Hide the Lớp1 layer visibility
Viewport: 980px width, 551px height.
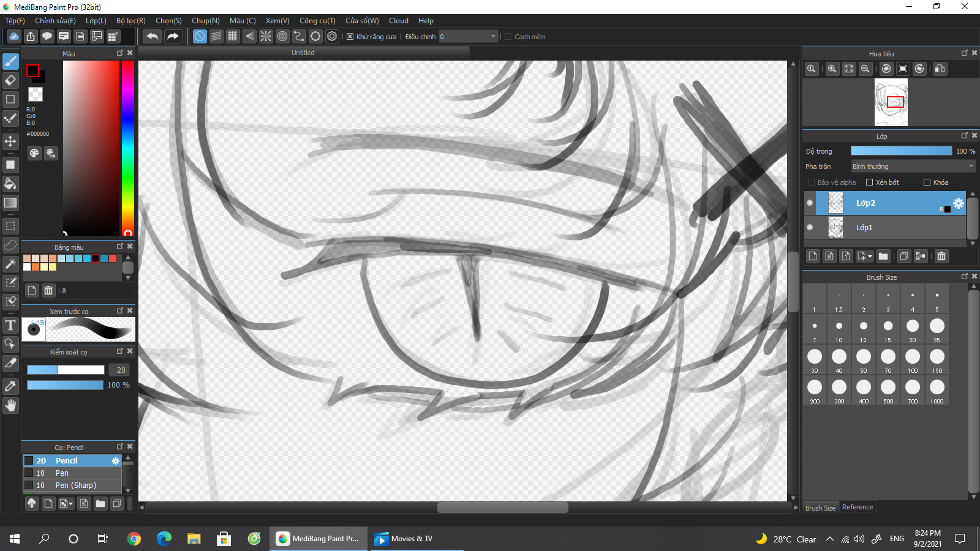coord(810,227)
